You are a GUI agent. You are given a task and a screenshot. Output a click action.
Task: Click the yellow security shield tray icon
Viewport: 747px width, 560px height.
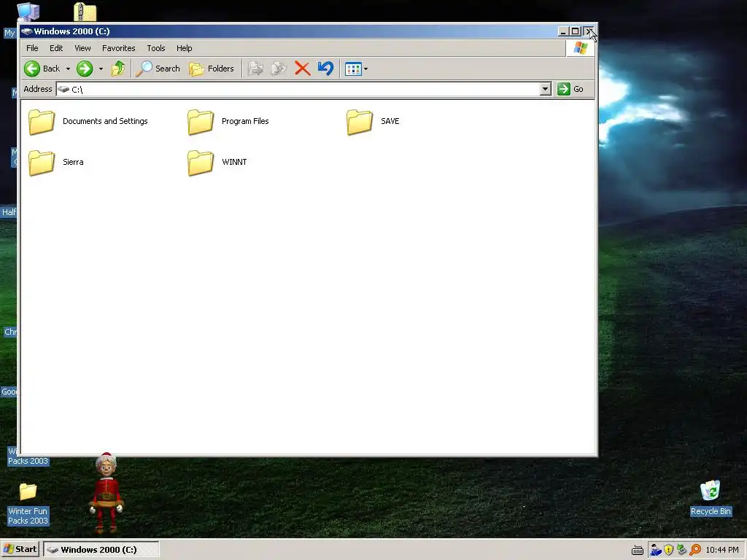[x=669, y=550]
